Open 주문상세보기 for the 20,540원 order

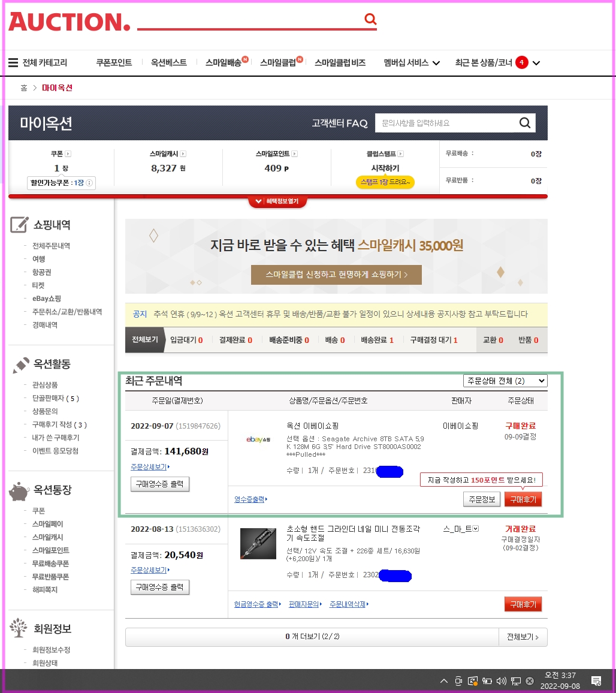[150, 570]
